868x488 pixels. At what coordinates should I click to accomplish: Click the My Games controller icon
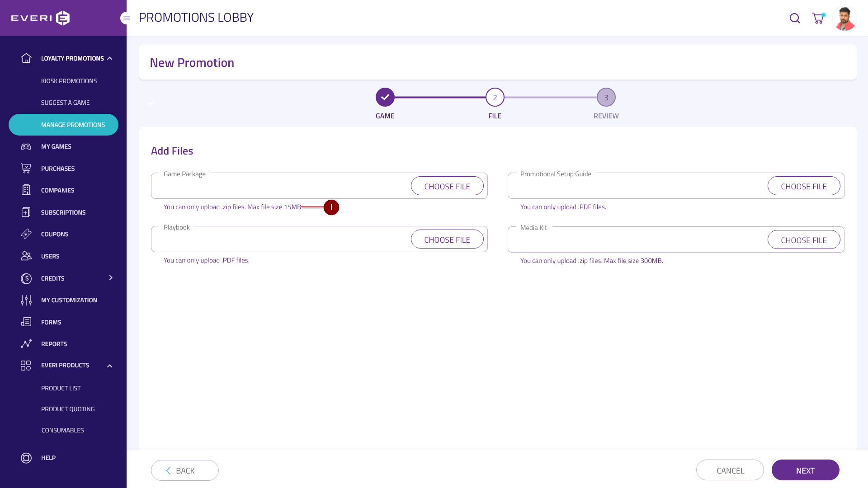[26, 146]
